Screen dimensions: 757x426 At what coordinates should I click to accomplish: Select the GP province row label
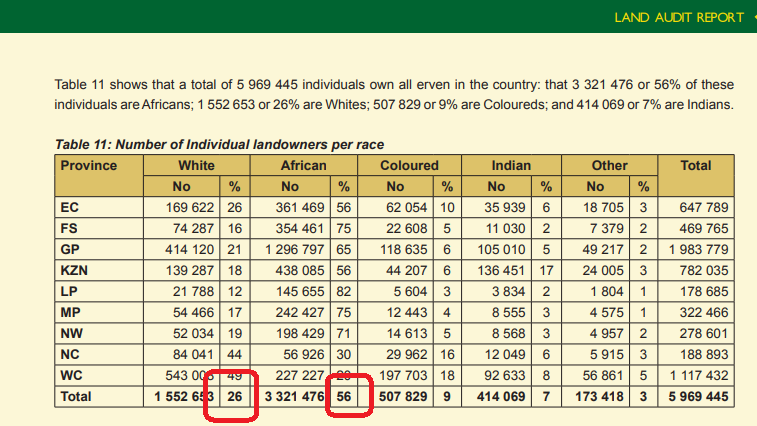pos(70,250)
